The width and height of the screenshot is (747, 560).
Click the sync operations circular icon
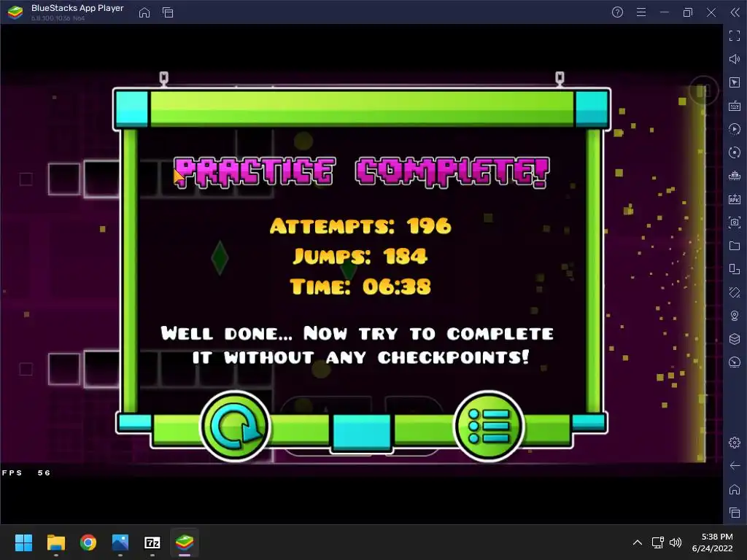735,152
